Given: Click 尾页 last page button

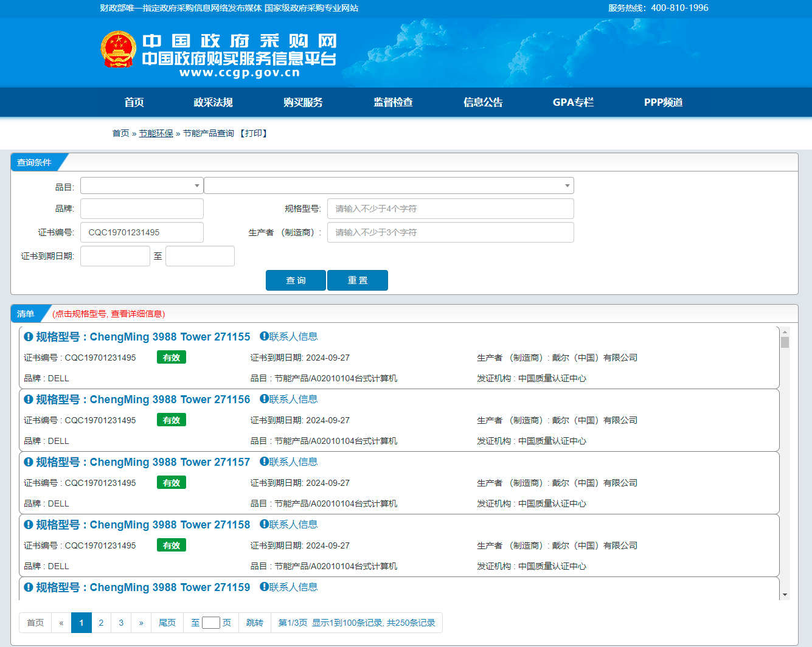Looking at the screenshot, I should (x=167, y=623).
